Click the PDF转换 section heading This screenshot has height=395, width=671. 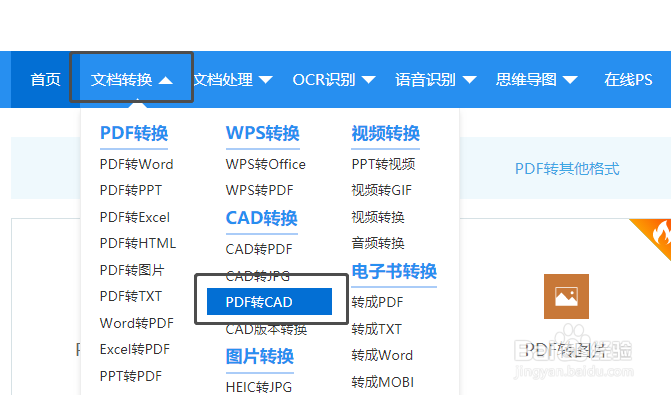[x=134, y=134]
